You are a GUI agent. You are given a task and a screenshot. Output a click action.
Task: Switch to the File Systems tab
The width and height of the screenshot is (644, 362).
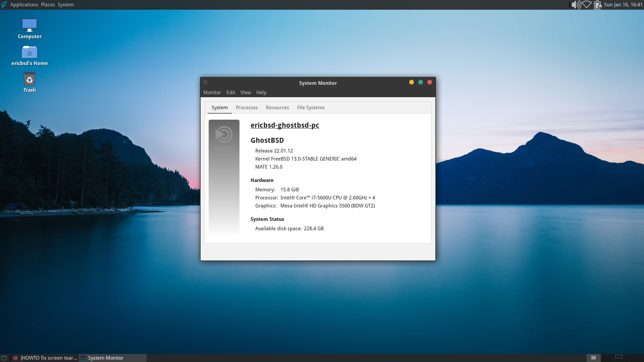(311, 108)
